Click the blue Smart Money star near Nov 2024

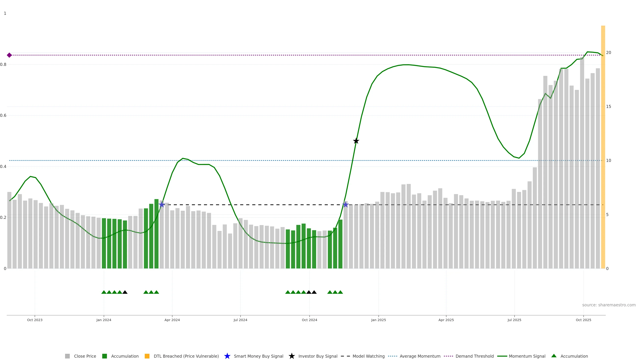click(x=345, y=205)
